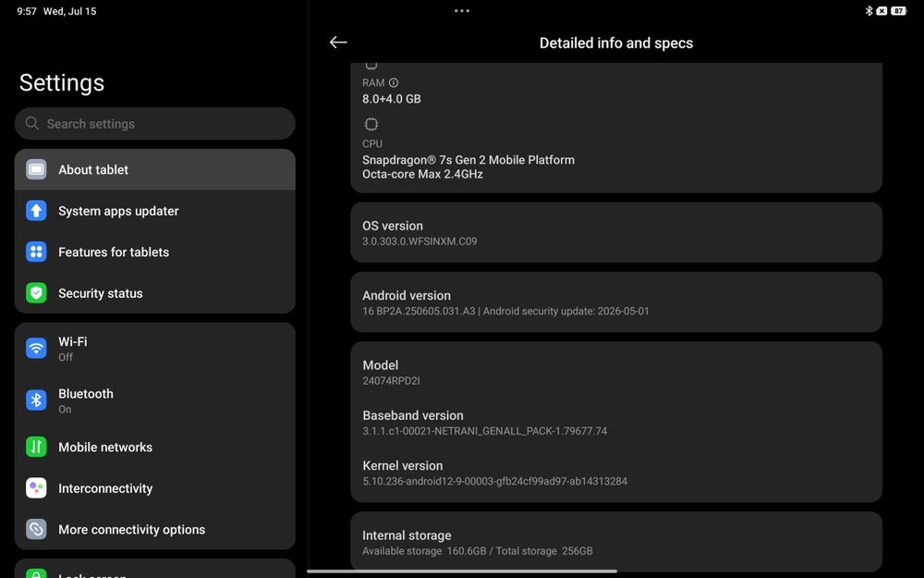Select the baseband string 3.1.1.c1-00021
This screenshot has height=578, width=924.
484,431
